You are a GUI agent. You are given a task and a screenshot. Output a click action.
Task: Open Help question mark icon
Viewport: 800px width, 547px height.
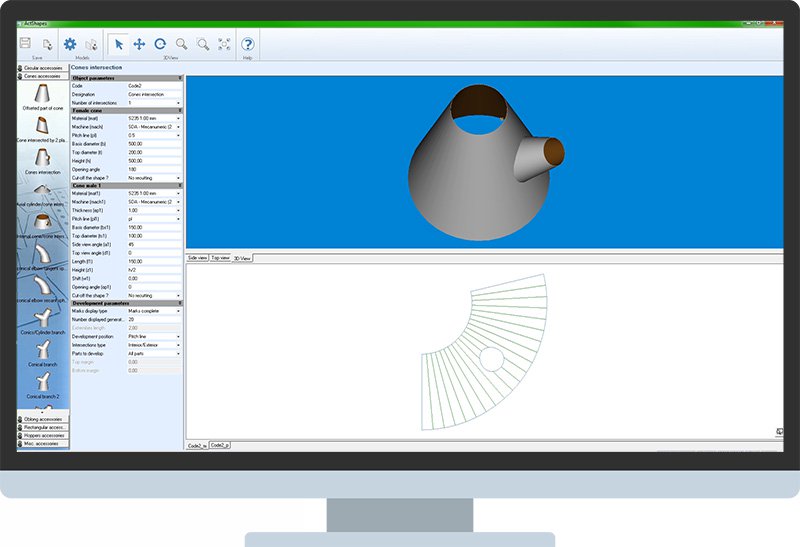(x=248, y=44)
